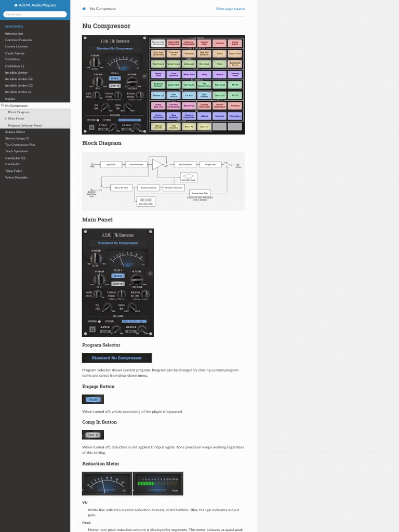Open the tranQuilizr page, without G2
Viewport: 399px width, 532px height.
point(12,164)
